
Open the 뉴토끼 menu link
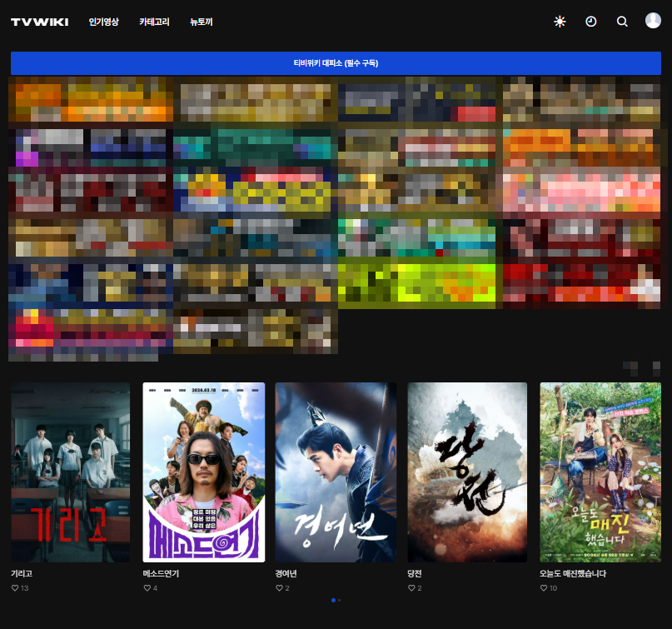[201, 22]
